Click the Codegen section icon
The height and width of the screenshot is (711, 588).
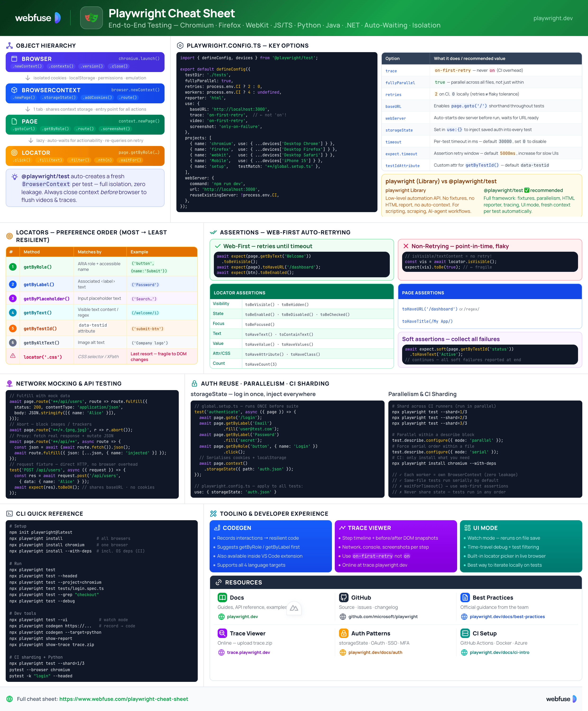(x=217, y=528)
